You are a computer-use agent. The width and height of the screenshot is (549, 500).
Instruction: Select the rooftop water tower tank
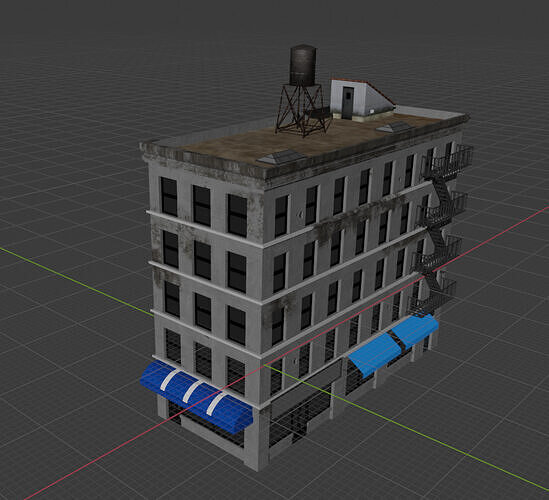click(x=303, y=65)
